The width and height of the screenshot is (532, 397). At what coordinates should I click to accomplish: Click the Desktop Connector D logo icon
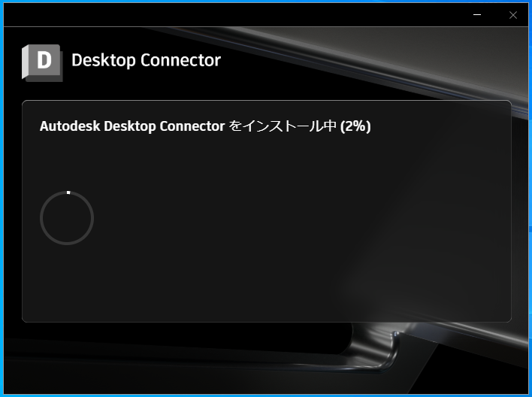[x=42, y=63]
